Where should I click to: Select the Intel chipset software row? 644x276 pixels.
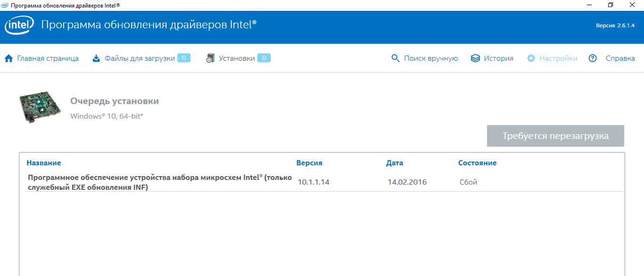pyautogui.click(x=159, y=182)
